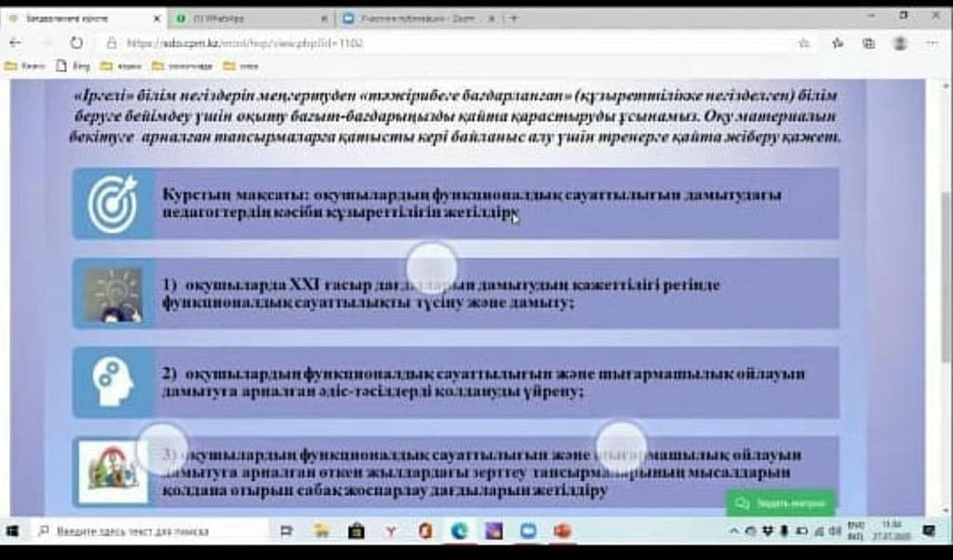
Task: Click the browser back arrow
Action: coord(15,43)
